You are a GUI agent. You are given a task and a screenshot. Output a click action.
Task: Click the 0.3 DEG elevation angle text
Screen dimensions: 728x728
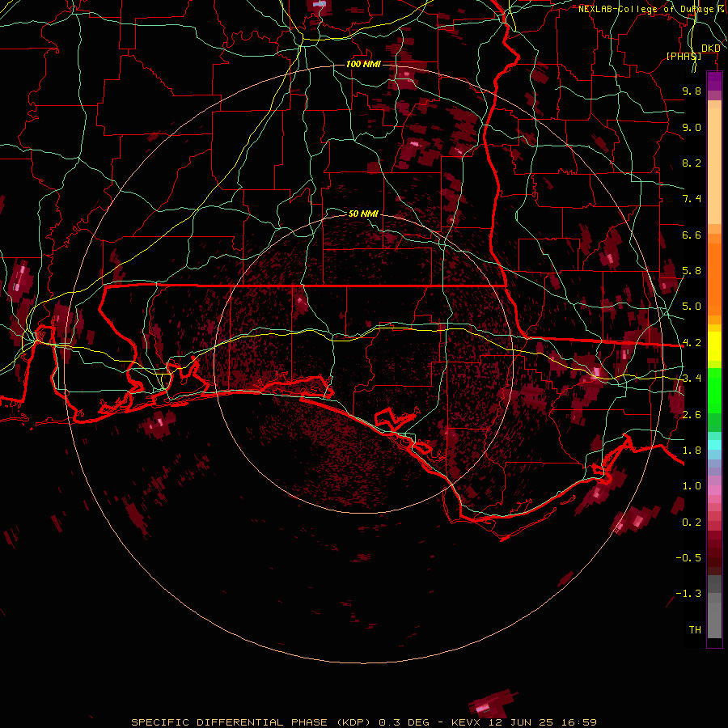pyautogui.click(x=404, y=722)
